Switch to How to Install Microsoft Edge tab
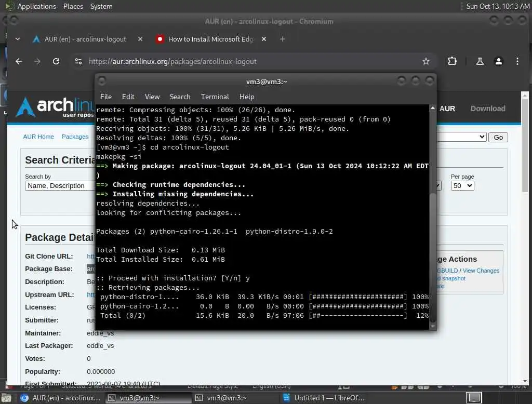 [210, 39]
